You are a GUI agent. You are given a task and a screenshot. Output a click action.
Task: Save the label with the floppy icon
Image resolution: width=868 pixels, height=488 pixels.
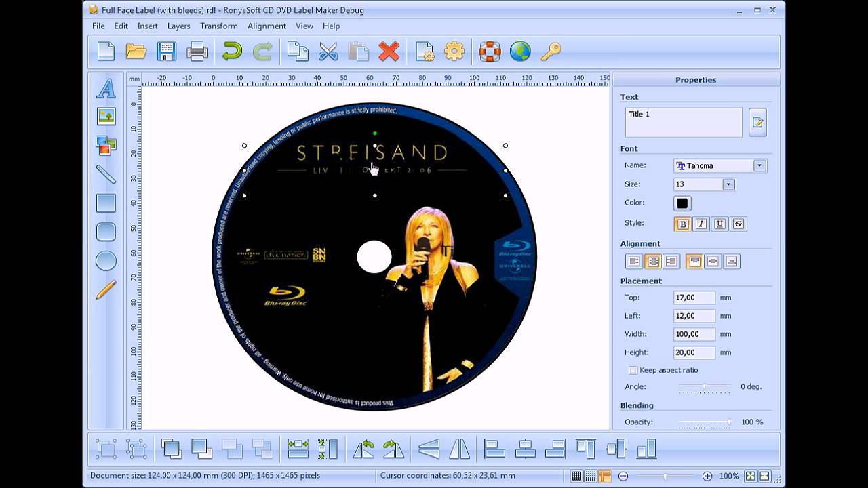click(x=166, y=52)
